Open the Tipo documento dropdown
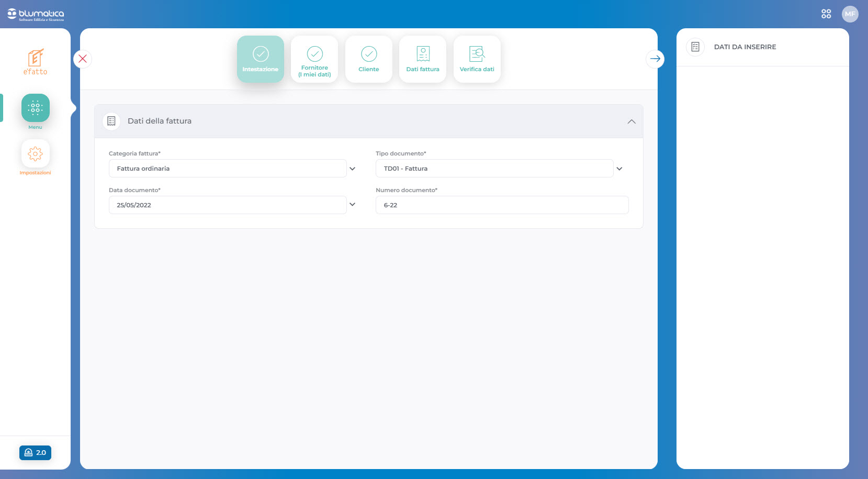 click(619, 169)
